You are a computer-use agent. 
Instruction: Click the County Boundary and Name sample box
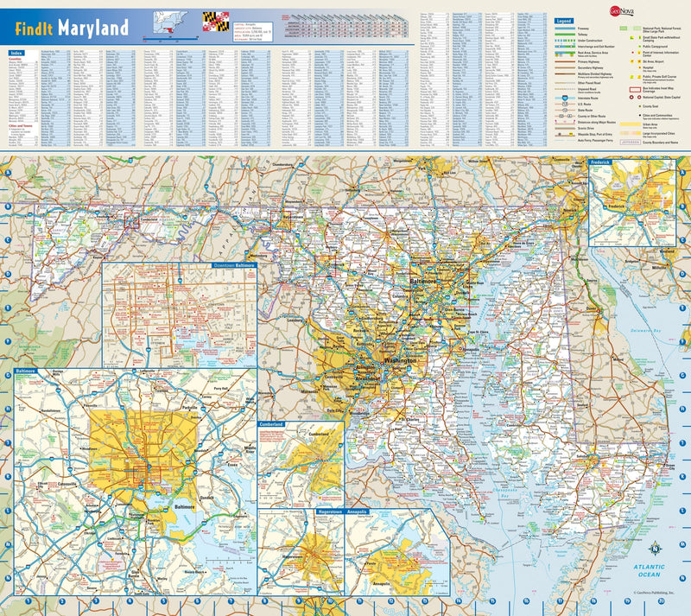pos(631,143)
